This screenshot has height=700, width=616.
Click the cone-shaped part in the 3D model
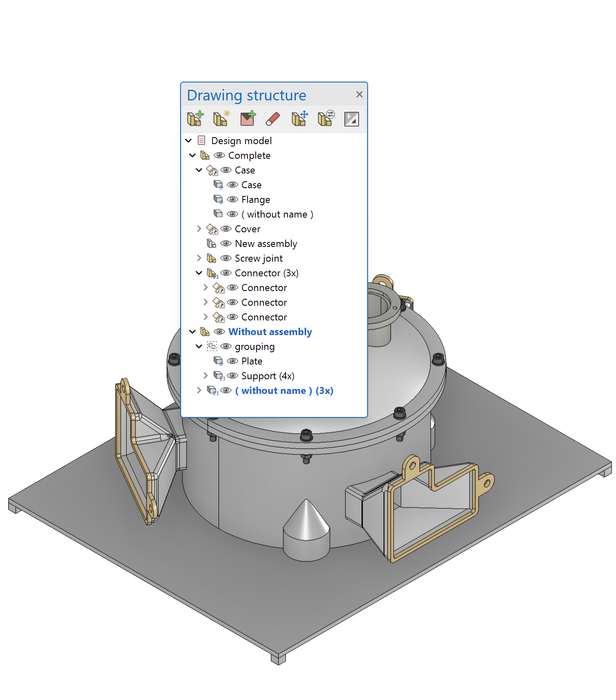pyautogui.click(x=306, y=522)
